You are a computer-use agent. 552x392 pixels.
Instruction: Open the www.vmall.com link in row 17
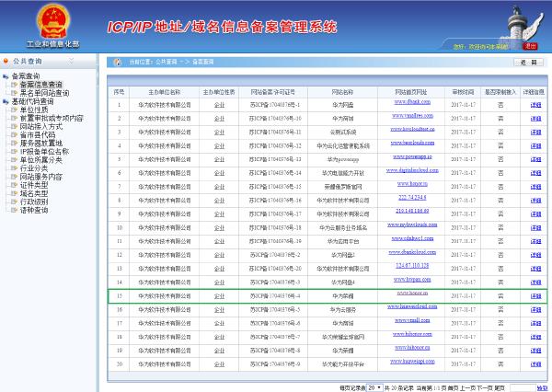412,320
